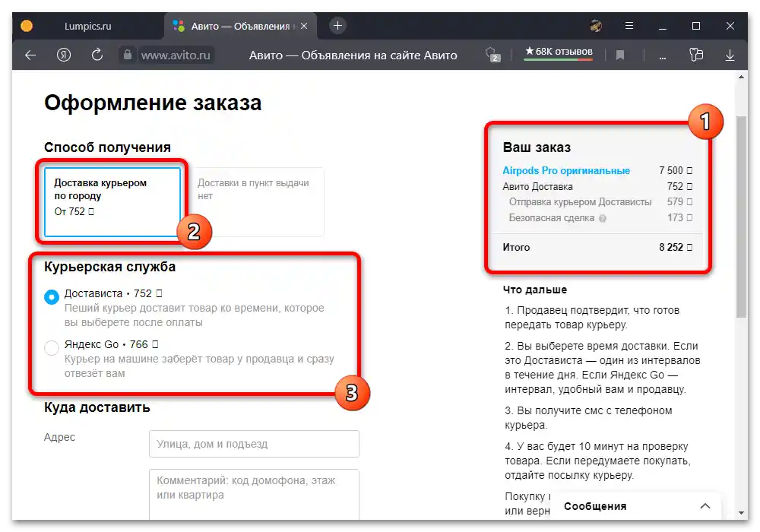Screen dimensions: 760x532
Task: Click the Улица, дом и подъезд field
Action: [254, 444]
